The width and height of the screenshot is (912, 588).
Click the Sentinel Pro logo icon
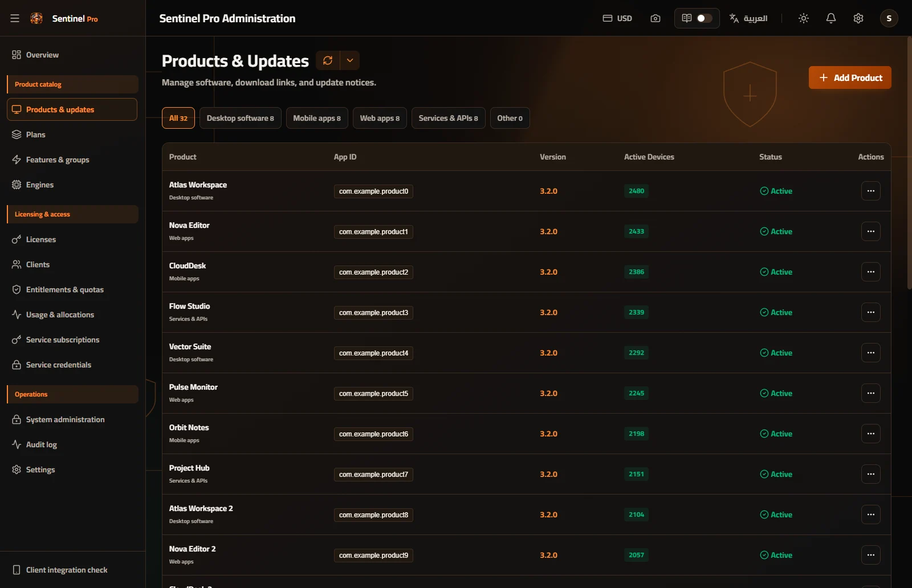[x=36, y=18]
